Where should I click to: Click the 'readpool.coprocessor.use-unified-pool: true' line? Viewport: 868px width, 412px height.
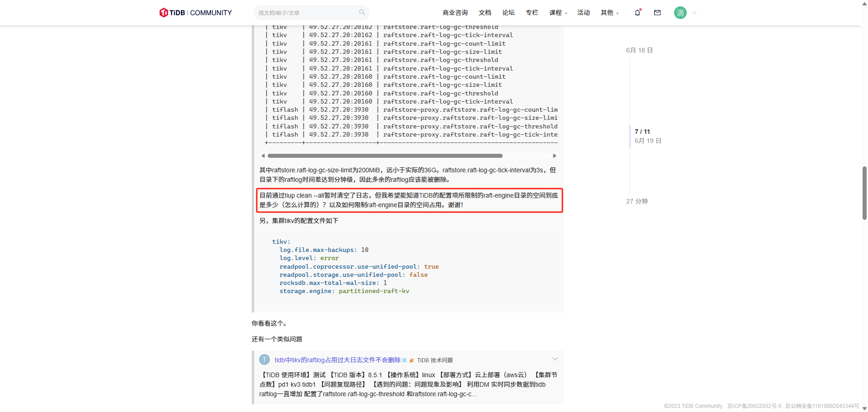tap(359, 267)
